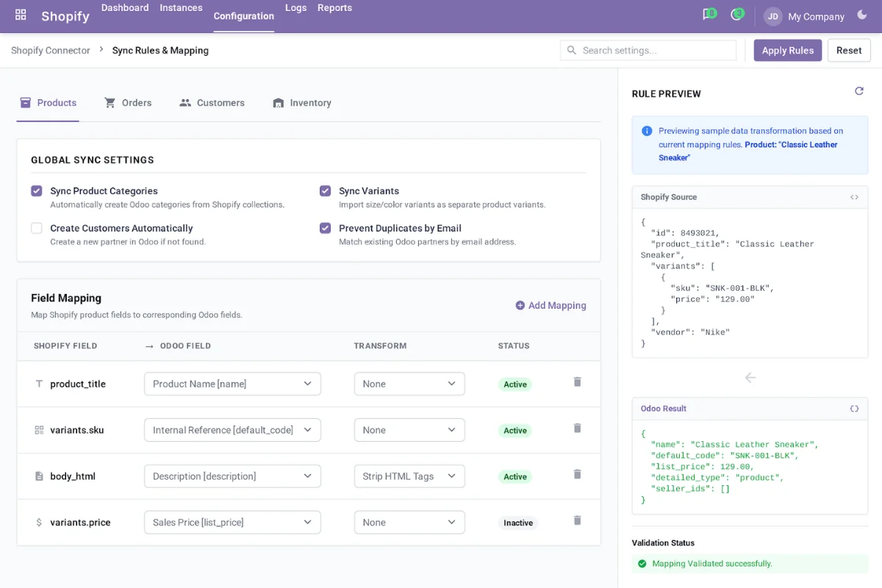
Task: Open the Dashboard menu
Action: pos(125,8)
